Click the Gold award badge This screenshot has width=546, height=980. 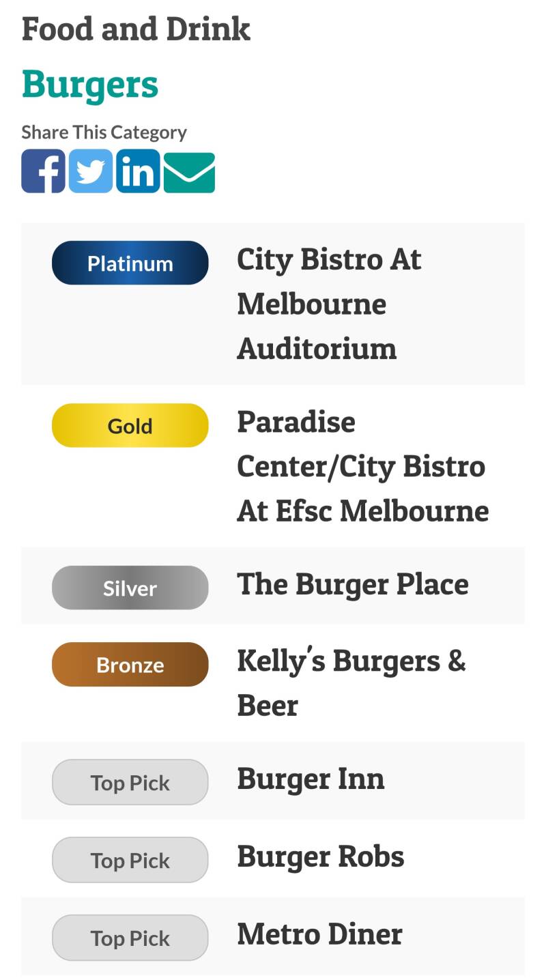130,426
